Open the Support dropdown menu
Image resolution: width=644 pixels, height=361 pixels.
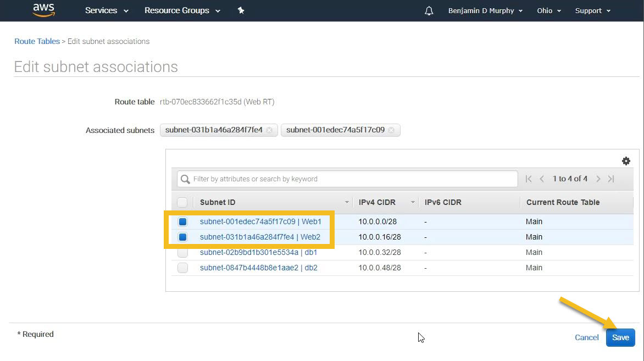pos(593,10)
